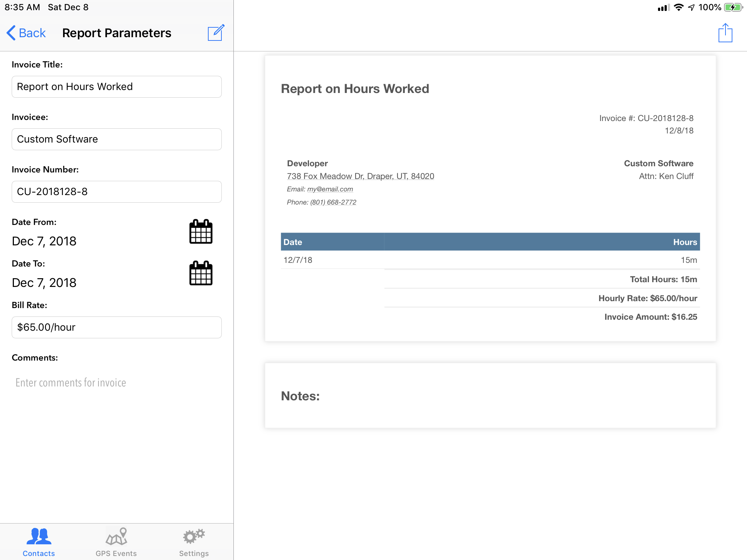Open Date To calendar picker

point(201,273)
